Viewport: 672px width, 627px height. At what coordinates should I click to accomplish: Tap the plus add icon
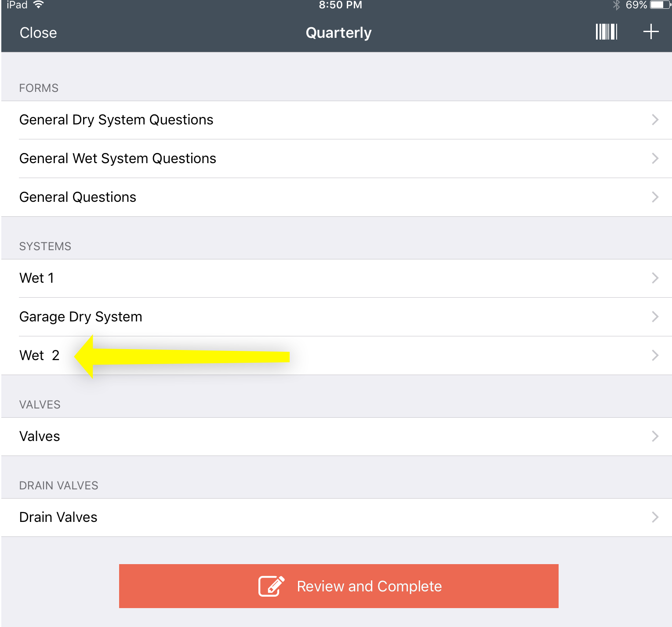(x=651, y=32)
